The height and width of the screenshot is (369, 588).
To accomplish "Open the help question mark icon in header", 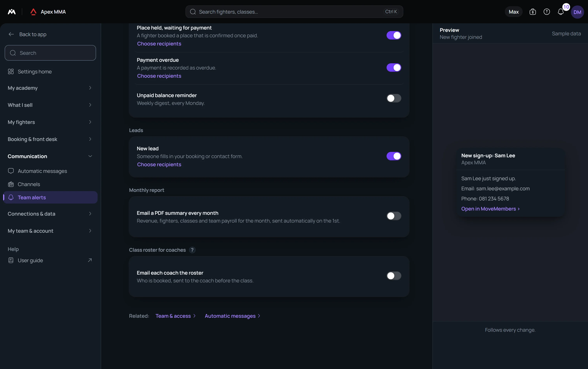I will [x=547, y=12].
